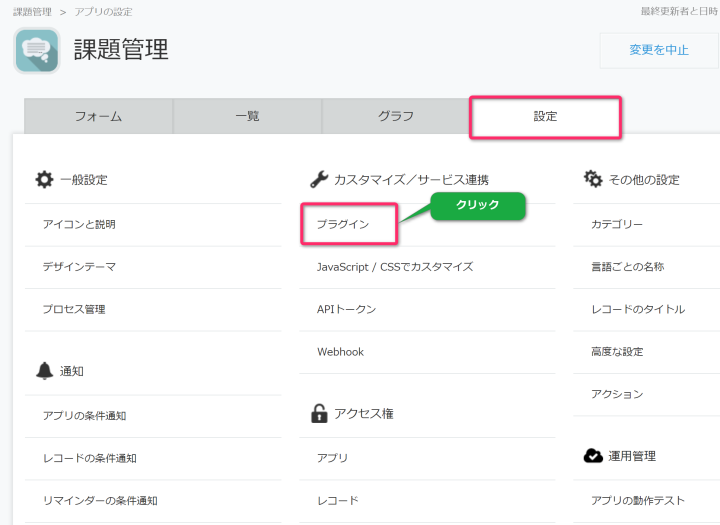The width and height of the screenshot is (720, 525).
Task: Click the bell icon beside 通知
Action: 44,371
